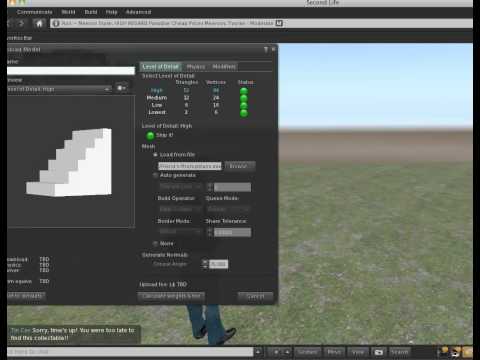Switch to the Physics tab

tap(196, 67)
